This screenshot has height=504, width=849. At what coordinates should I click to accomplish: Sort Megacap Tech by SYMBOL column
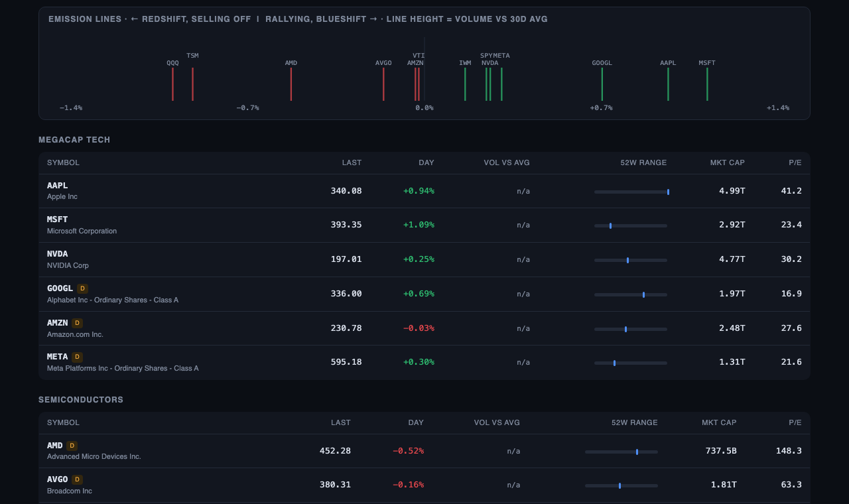point(63,162)
